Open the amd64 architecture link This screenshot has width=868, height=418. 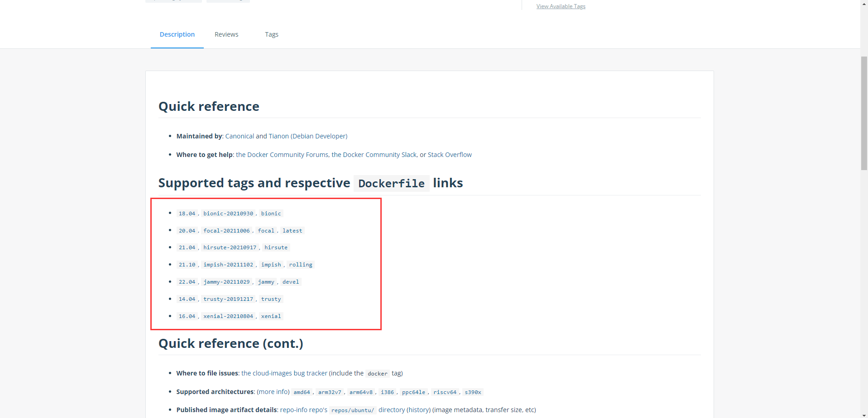(x=302, y=392)
